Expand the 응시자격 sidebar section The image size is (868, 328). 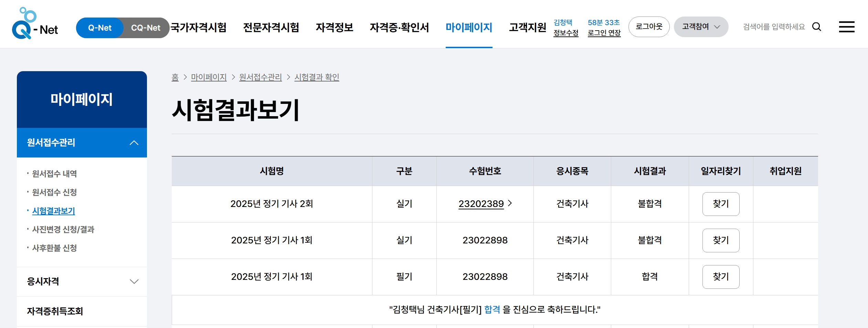[x=134, y=282]
